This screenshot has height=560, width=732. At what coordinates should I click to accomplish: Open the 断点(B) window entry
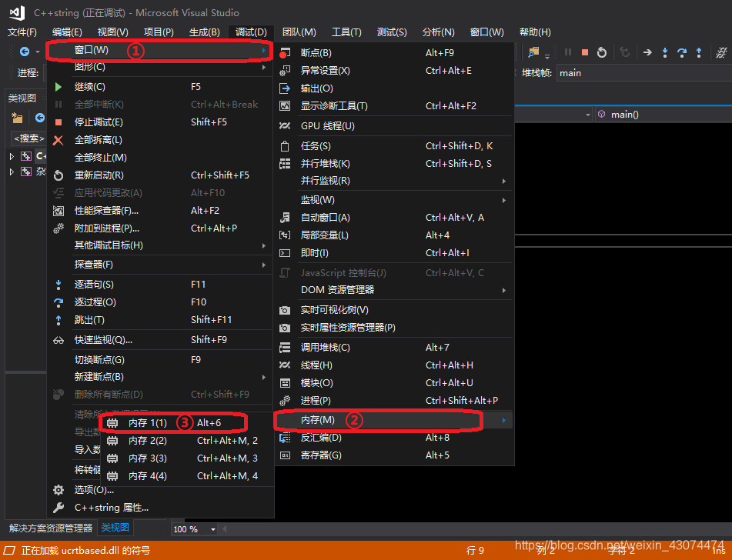click(394, 53)
